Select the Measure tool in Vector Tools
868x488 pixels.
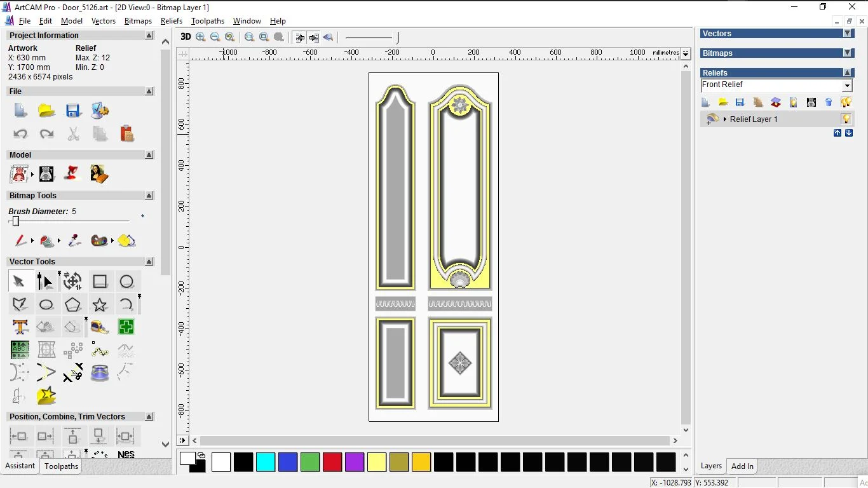pos(100,327)
